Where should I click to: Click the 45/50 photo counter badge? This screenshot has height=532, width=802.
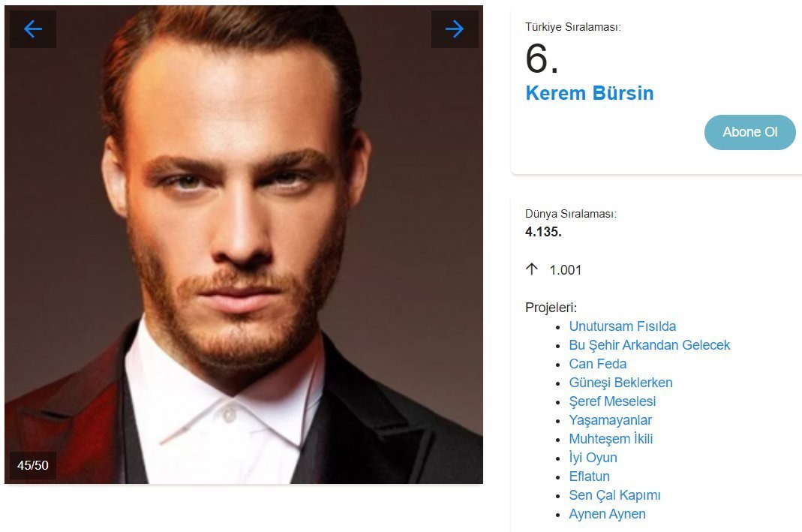pyautogui.click(x=33, y=465)
